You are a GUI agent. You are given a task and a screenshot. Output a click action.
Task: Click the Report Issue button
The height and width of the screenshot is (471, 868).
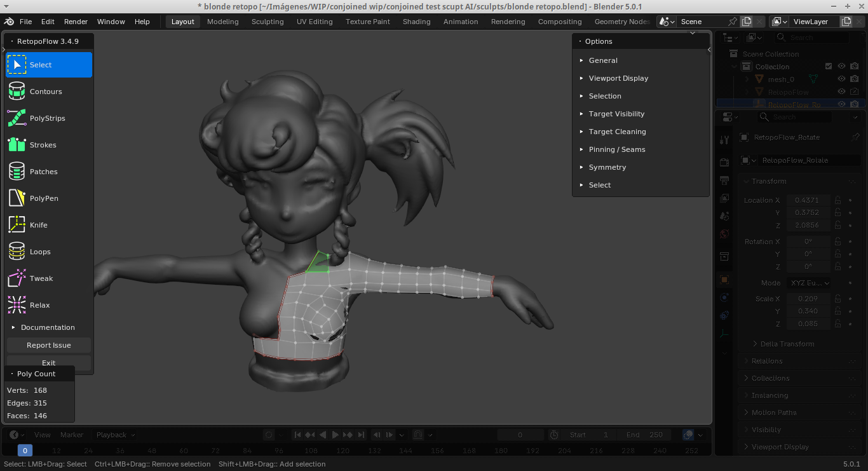(49, 345)
